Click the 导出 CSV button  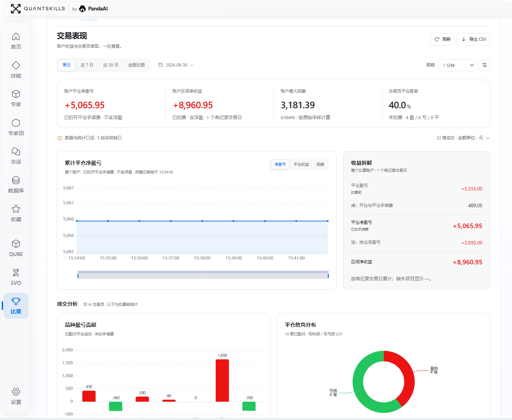474,39
